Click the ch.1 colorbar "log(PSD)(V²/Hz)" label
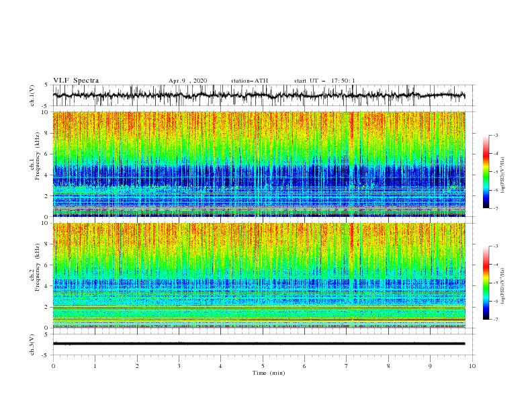The width and height of the screenshot is (532, 411). [502, 175]
